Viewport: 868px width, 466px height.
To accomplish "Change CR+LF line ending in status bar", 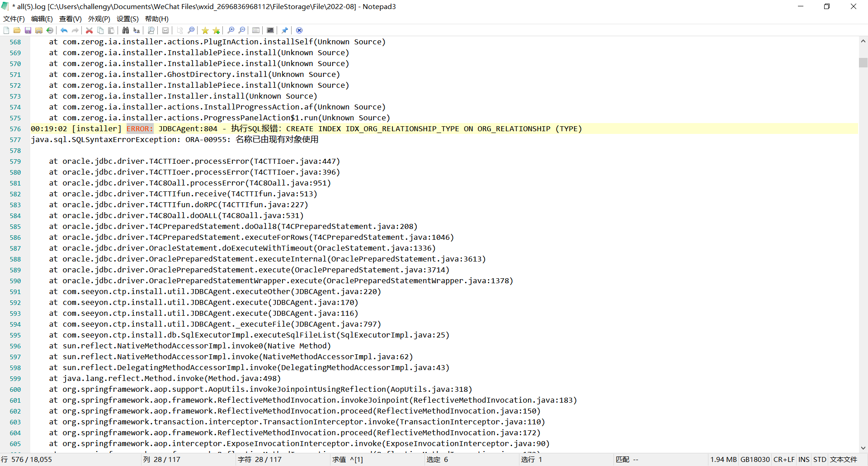I will [784, 460].
